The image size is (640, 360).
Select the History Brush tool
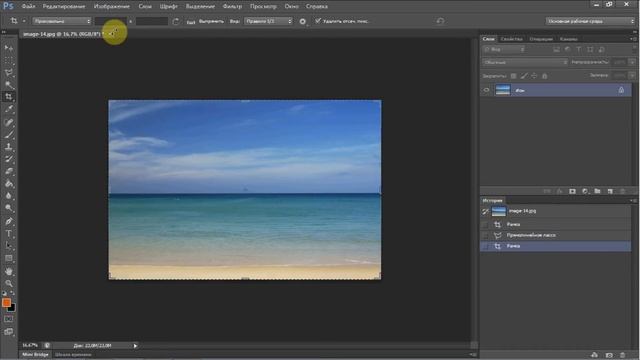tap(9, 159)
